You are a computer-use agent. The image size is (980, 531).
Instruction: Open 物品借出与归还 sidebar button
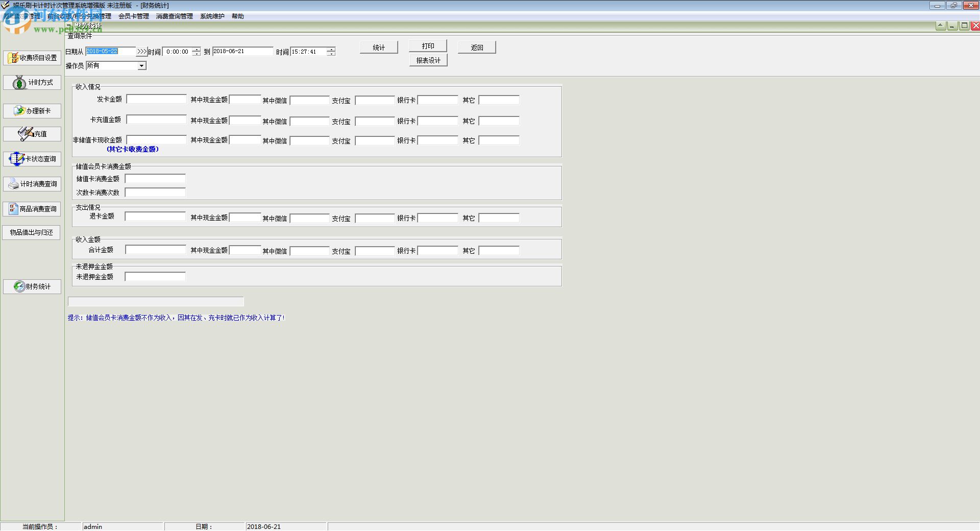pos(31,232)
